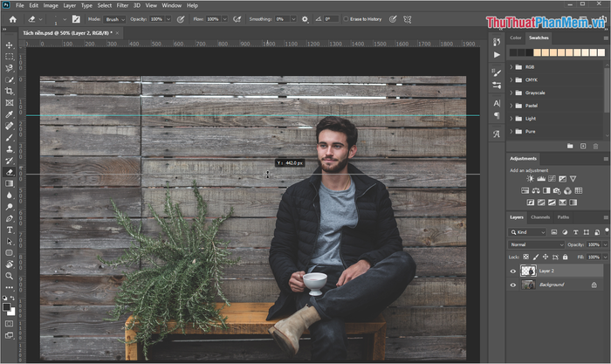The image size is (611, 364).
Task: Select the Rectangular Marquee tool
Action: click(x=10, y=57)
